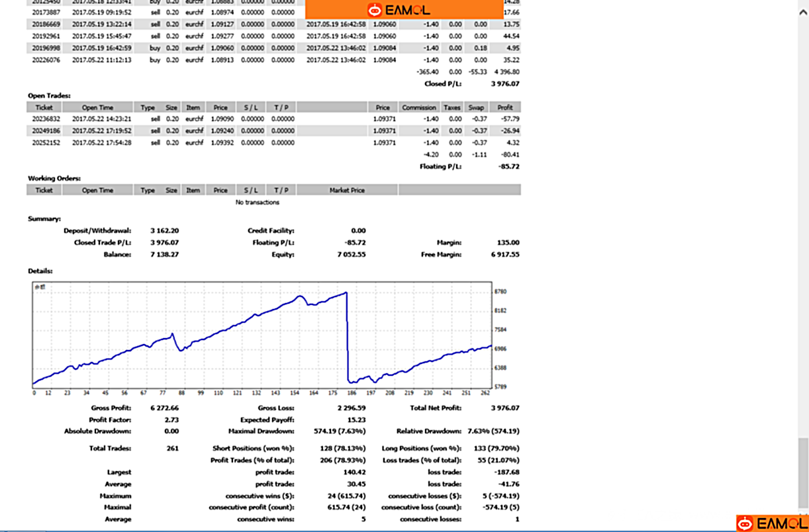The image size is (809, 532).
Task: Click the open trades profit total -80.41
Action: click(x=510, y=154)
